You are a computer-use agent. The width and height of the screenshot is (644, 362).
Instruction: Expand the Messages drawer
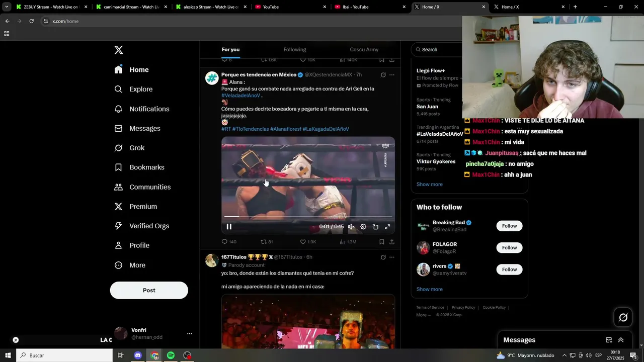[621, 340]
